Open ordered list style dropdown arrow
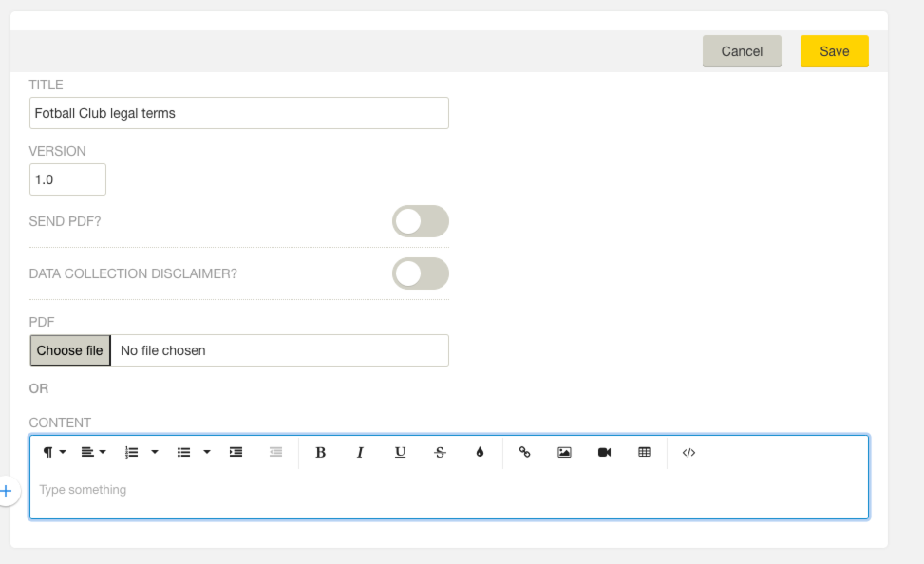 point(155,452)
